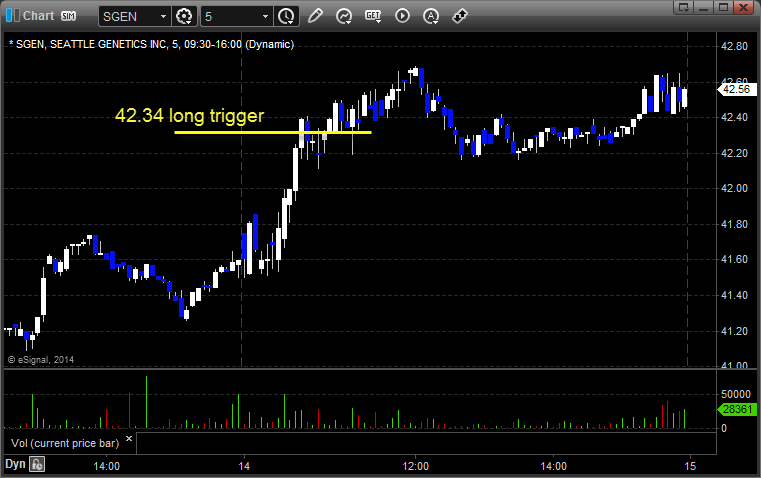Click the 42.20 price axis label
761x478 pixels.
734,153
